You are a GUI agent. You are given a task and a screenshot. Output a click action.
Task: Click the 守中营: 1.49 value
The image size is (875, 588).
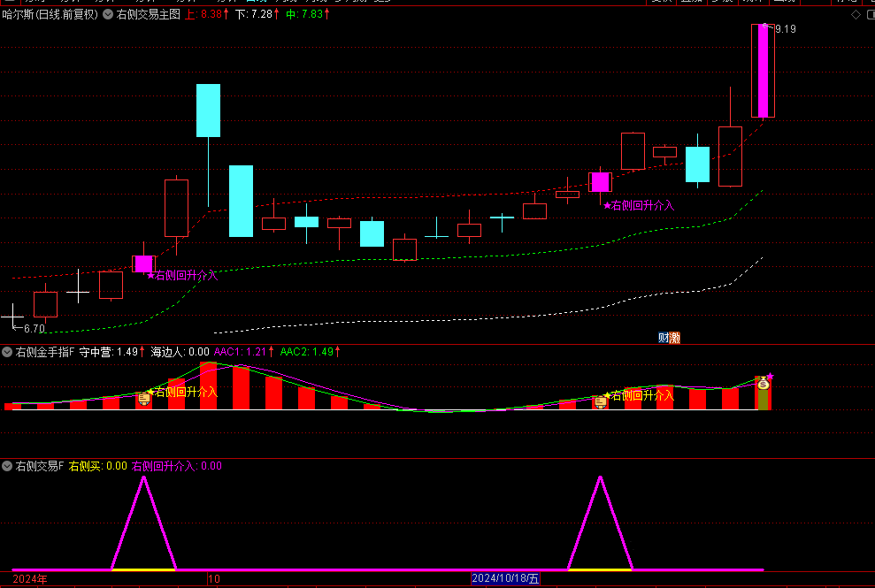coord(111,352)
